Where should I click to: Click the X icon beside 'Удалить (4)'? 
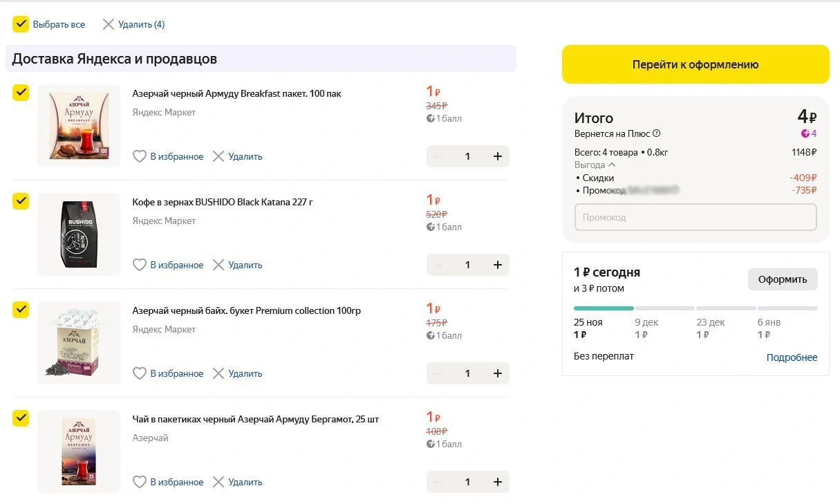click(108, 24)
